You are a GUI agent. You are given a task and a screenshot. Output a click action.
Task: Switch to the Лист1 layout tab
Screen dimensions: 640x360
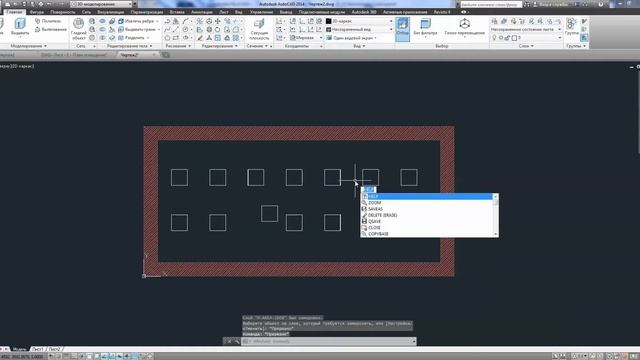[38, 349]
